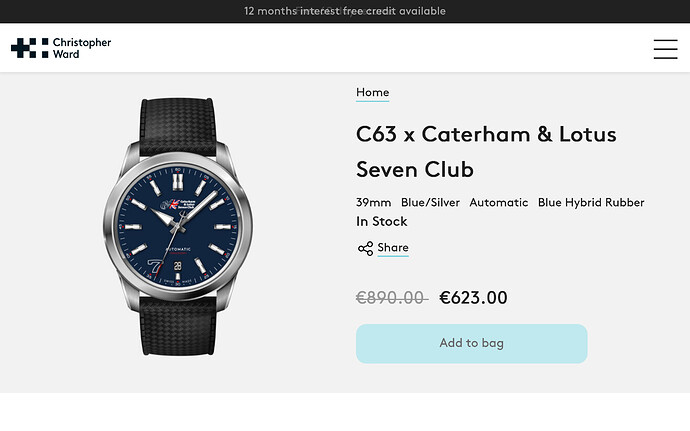This screenshot has height=431, width=690.
Task: Select the Blue Hybrid Rubber strap attribute
Action: (591, 203)
